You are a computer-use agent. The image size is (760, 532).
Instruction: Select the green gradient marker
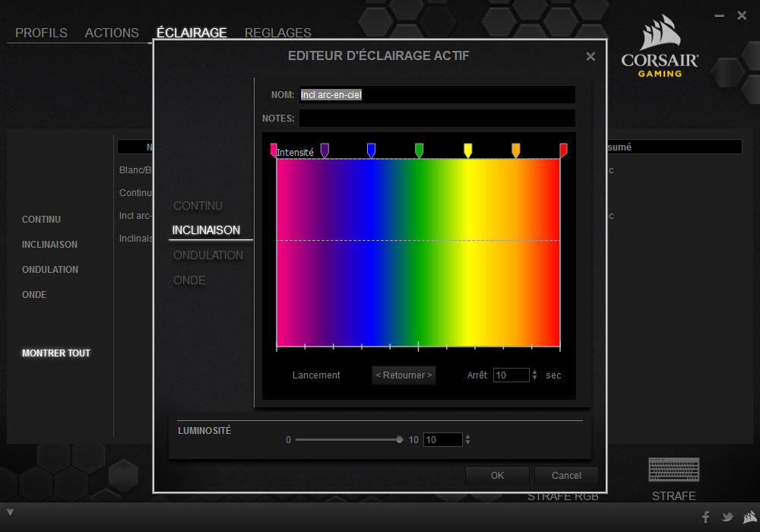(x=419, y=150)
